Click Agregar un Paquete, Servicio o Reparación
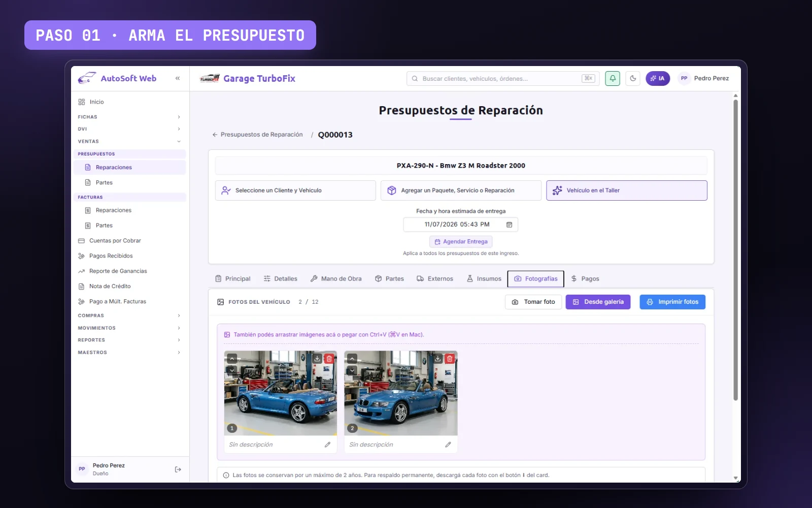812x508 pixels. (461, 190)
